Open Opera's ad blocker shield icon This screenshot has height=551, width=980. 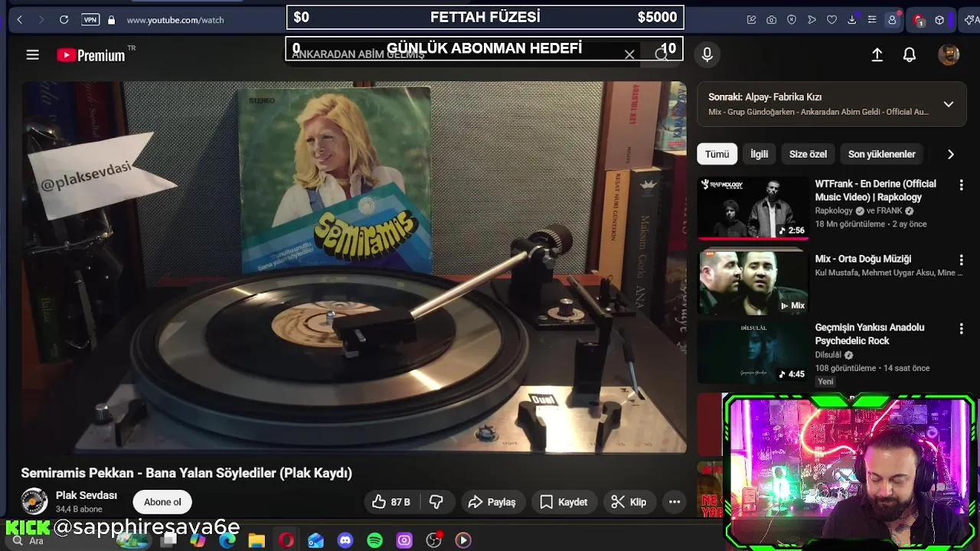792,20
